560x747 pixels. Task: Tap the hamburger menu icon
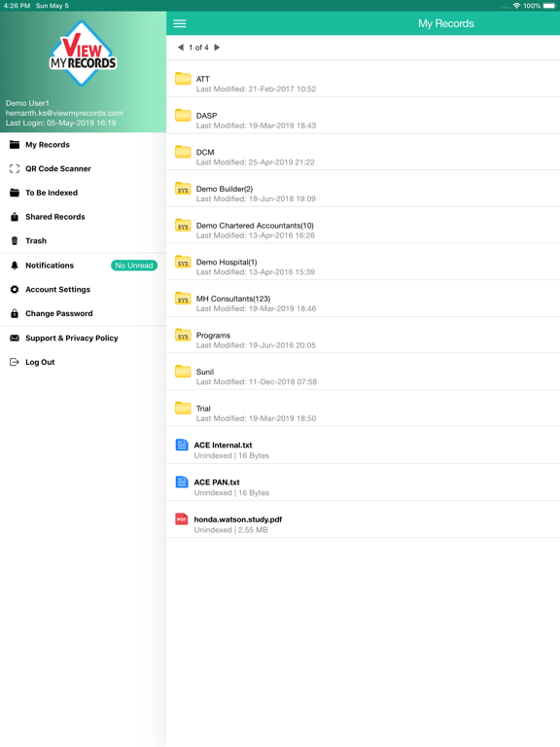180,23
